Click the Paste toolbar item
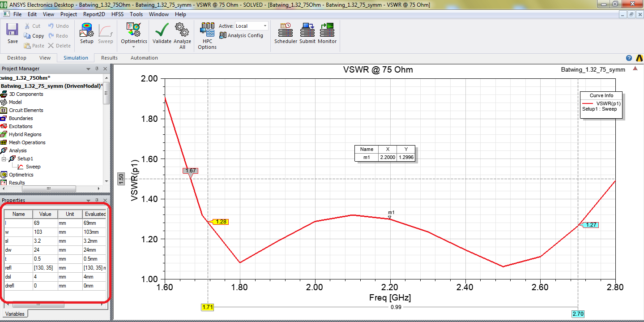Image resolution: width=644 pixels, height=322 pixels. [34, 46]
